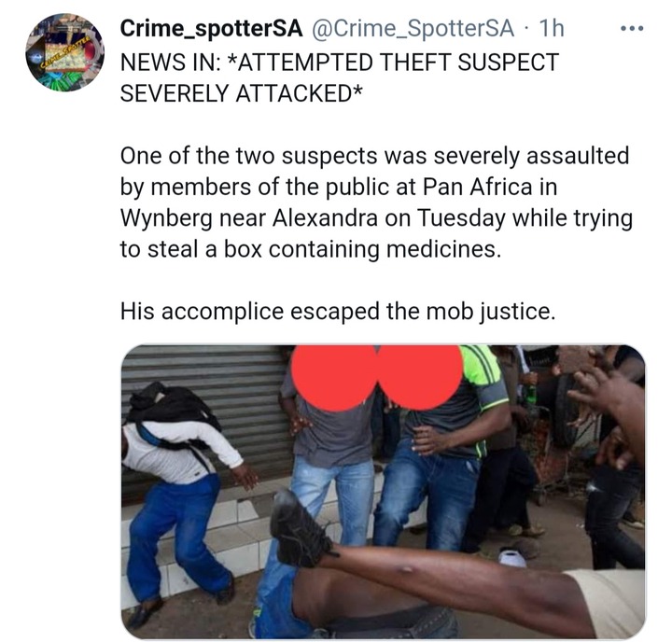Screen dimensions: 672x642
Task: Open the @Crime_SpotterSA handle link
Action: coord(411,29)
